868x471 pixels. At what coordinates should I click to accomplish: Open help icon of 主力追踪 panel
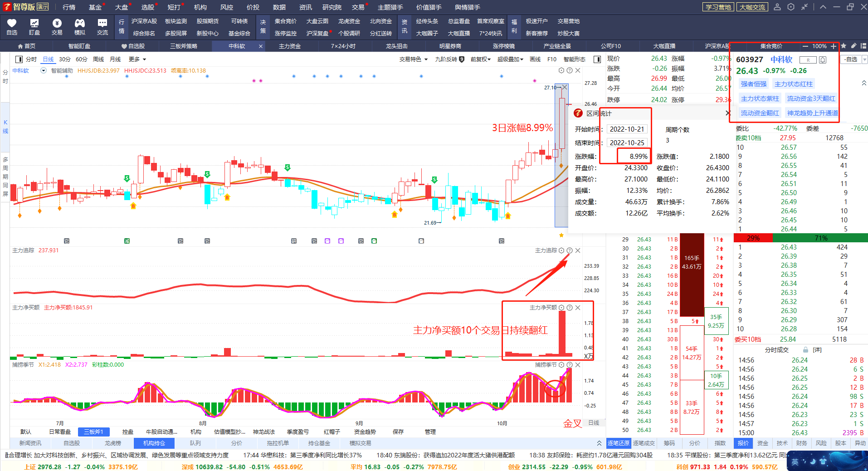[570, 250]
